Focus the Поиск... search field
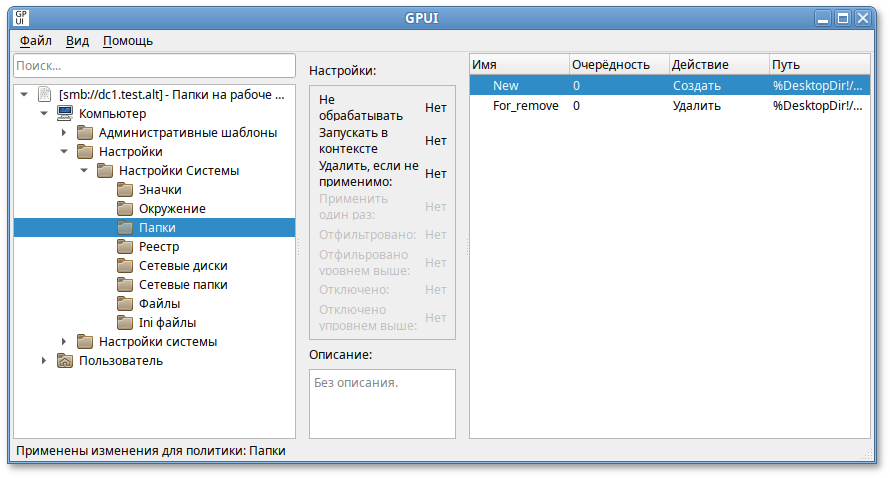Viewport: 890px width, 478px height. coord(154,66)
